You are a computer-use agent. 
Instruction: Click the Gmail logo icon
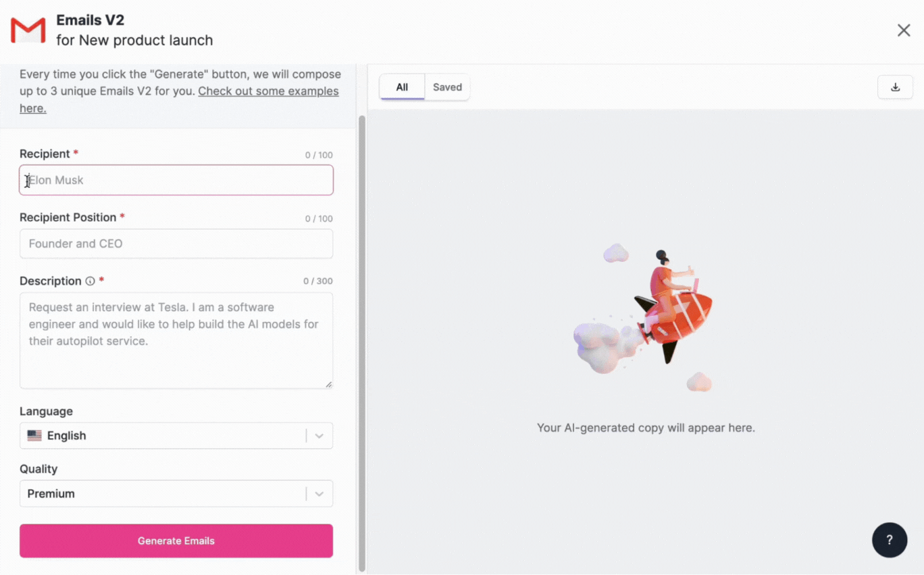[27, 30]
